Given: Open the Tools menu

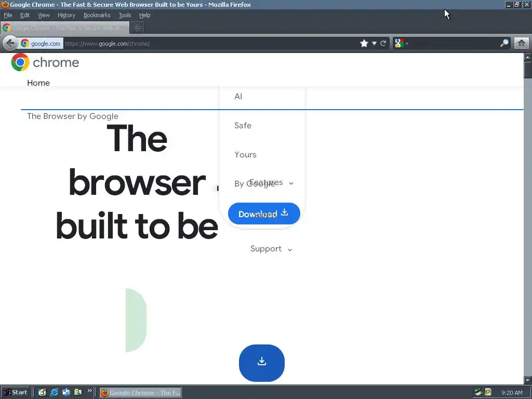Looking at the screenshot, I should (x=125, y=15).
